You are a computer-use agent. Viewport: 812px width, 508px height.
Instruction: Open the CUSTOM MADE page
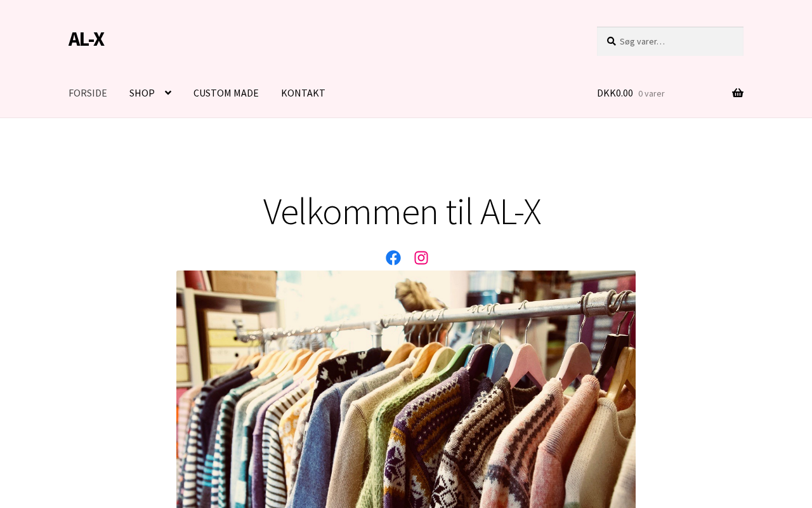pyautogui.click(x=226, y=93)
